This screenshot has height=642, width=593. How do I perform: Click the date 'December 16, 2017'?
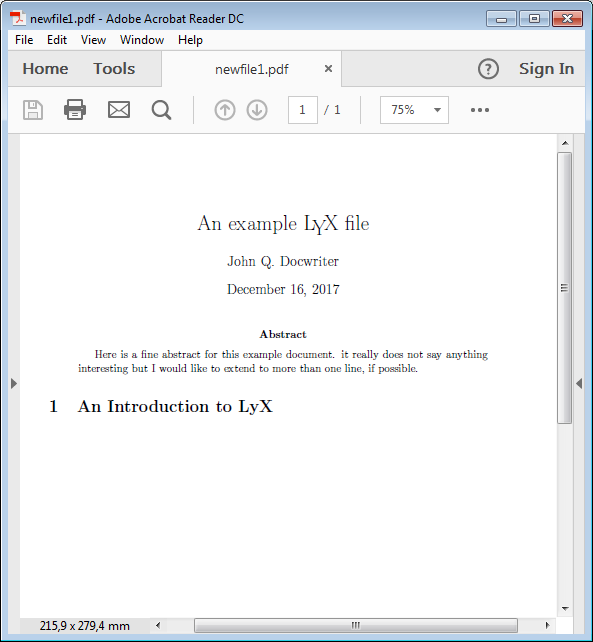click(x=283, y=289)
